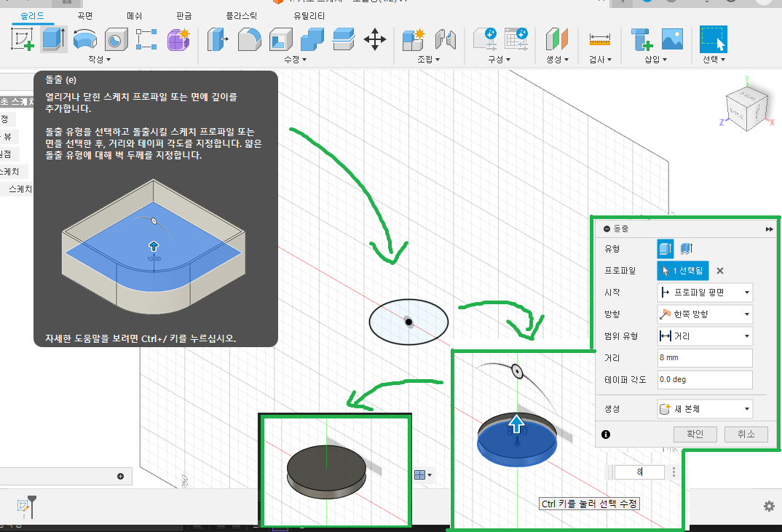Select the Offset Face tool

[x=344, y=39]
